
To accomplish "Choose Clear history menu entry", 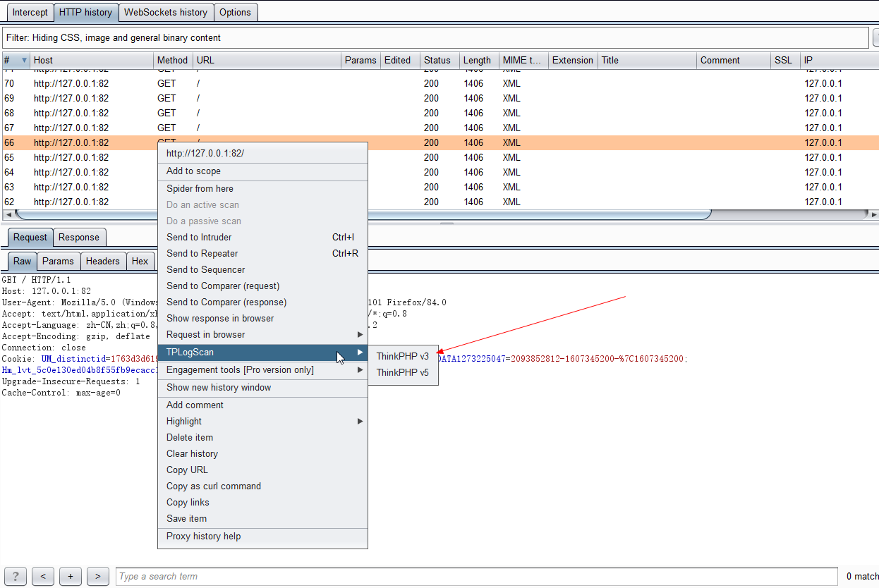I will pos(262,453).
